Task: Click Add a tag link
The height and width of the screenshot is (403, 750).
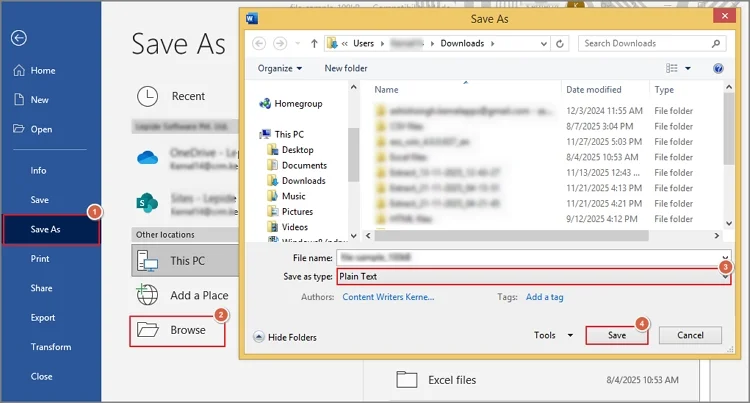Action: (544, 297)
